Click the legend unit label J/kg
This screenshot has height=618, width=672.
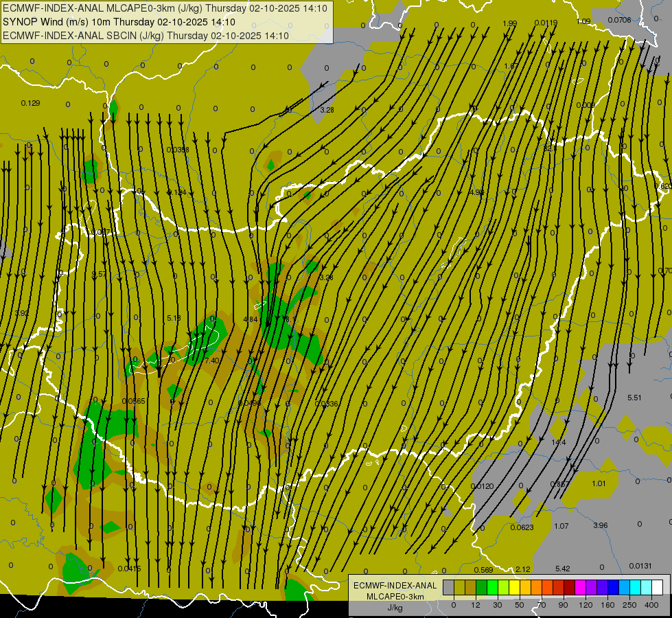(395, 608)
